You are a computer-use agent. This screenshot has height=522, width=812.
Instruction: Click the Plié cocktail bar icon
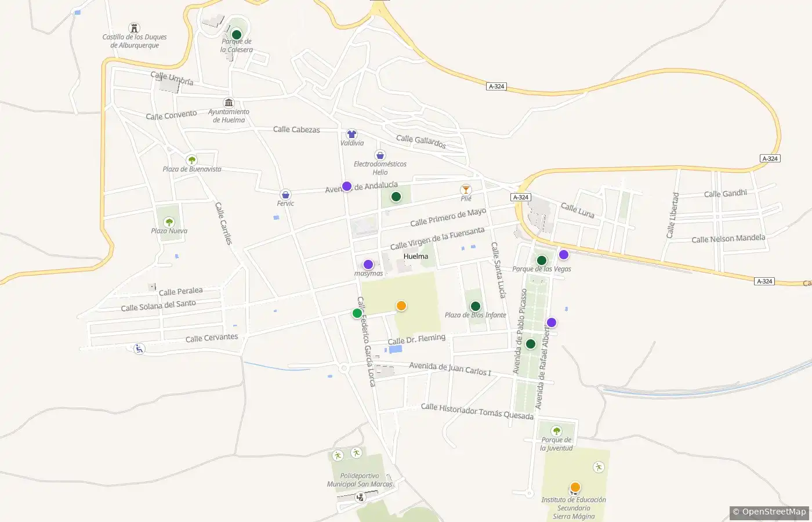coord(466,189)
